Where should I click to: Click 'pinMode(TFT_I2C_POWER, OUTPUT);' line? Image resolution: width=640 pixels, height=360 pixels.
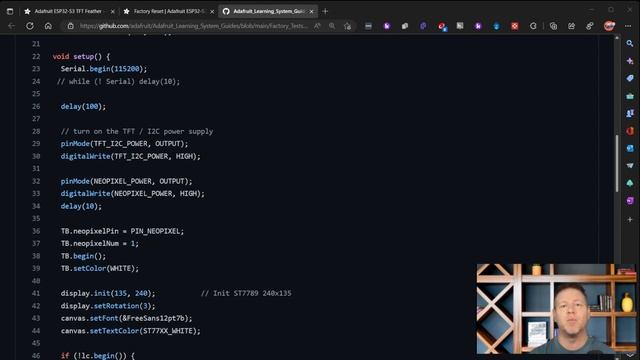[x=124, y=144]
